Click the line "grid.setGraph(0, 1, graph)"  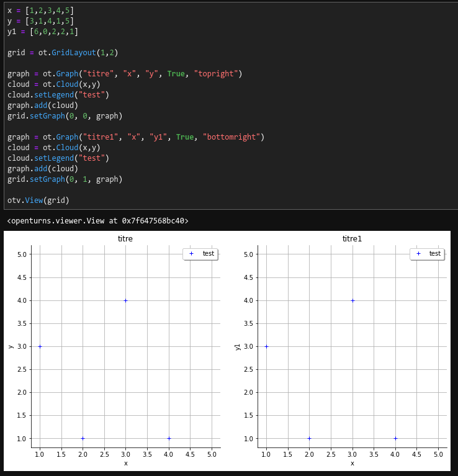click(65, 179)
